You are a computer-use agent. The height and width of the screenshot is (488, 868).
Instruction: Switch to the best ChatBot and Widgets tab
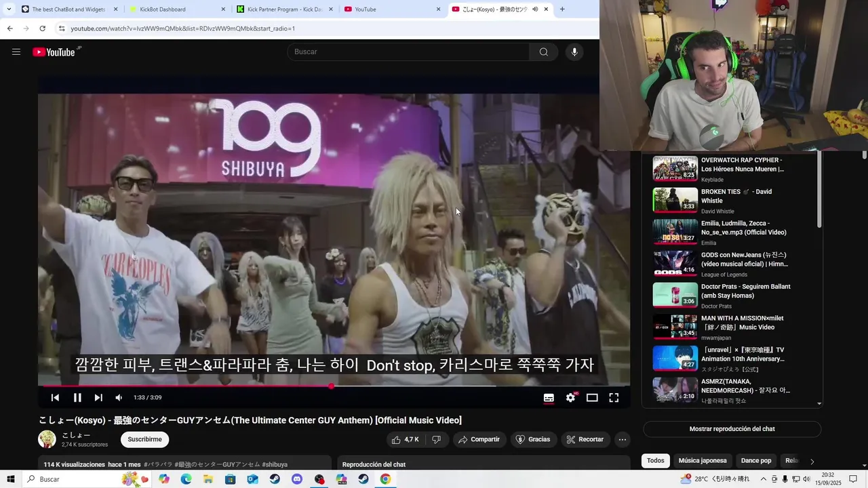(68, 9)
